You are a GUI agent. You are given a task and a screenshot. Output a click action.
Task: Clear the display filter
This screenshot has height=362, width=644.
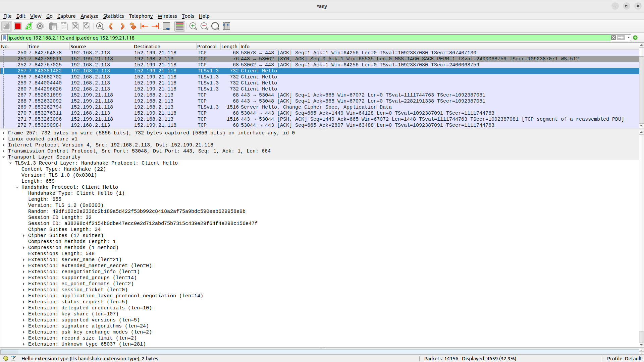(x=613, y=38)
